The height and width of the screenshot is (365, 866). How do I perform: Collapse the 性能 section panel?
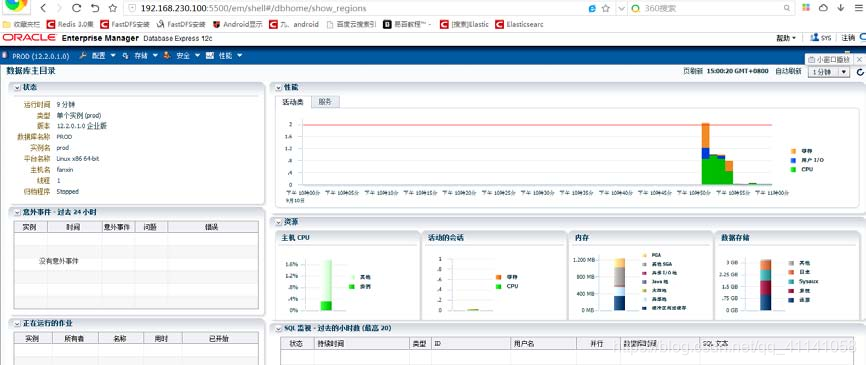pos(278,87)
